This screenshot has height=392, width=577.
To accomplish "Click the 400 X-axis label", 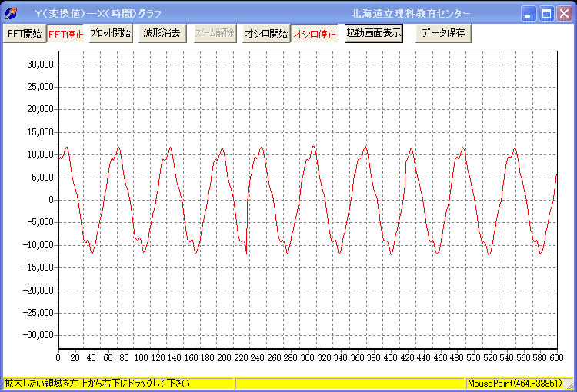I will tap(390, 358).
